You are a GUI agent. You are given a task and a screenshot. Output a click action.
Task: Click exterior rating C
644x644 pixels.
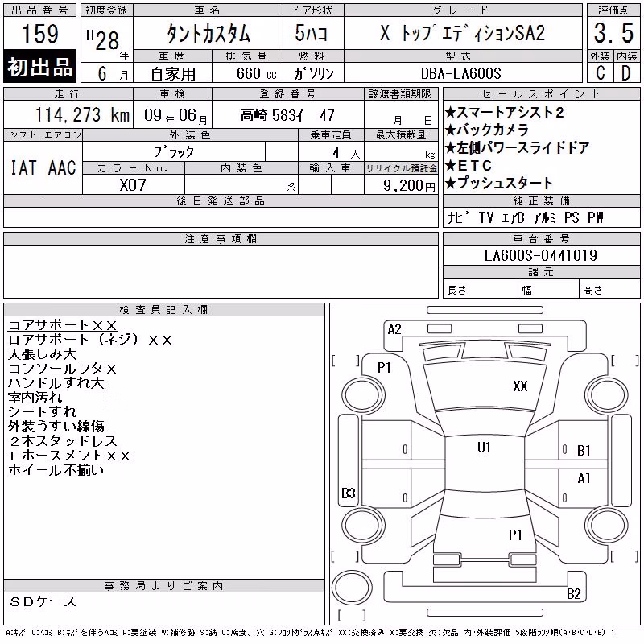[600, 73]
